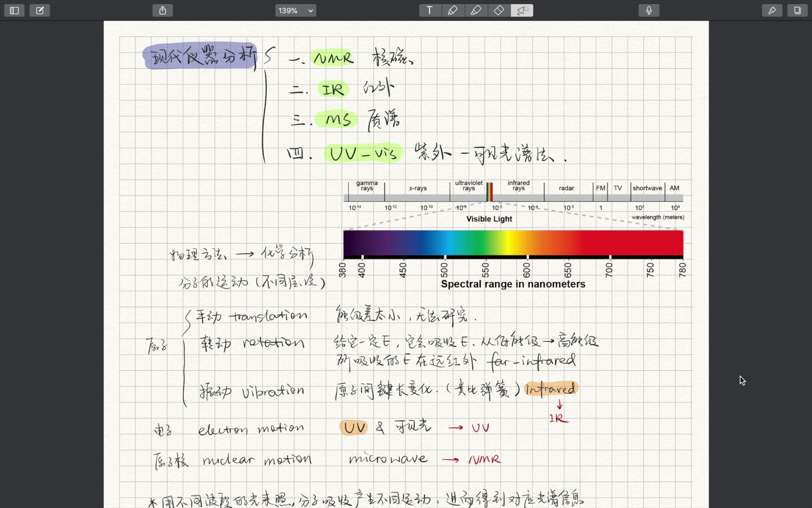
Task: Click the 'gamma rays' band label
Action: [x=367, y=186]
